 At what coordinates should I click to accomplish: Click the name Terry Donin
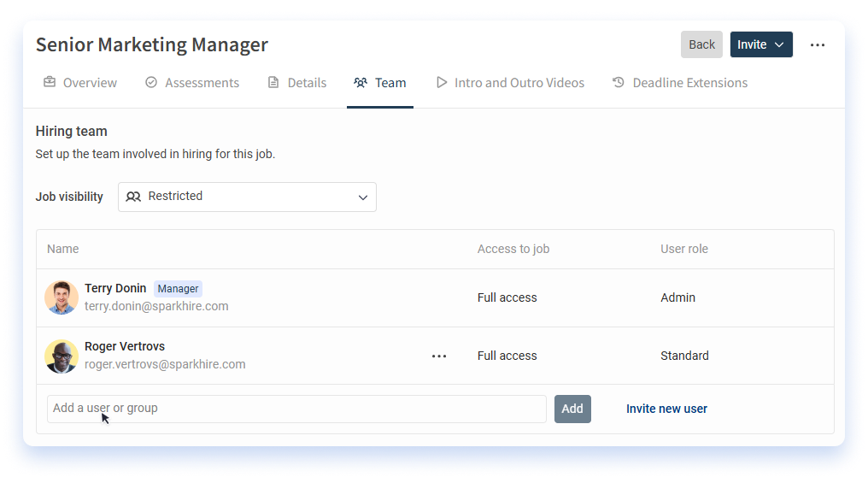pos(115,288)
